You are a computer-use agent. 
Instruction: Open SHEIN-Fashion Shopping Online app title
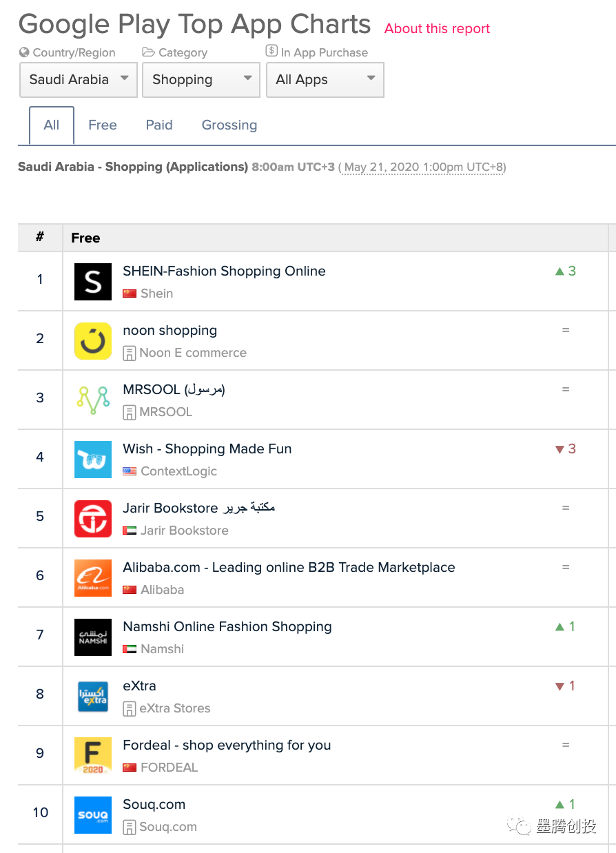224,271
